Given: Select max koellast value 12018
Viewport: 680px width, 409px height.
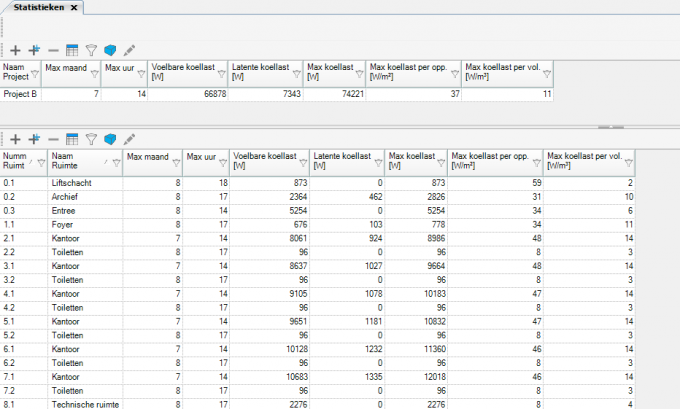Looking at the screenshot, I should click(x=435, y=377).
